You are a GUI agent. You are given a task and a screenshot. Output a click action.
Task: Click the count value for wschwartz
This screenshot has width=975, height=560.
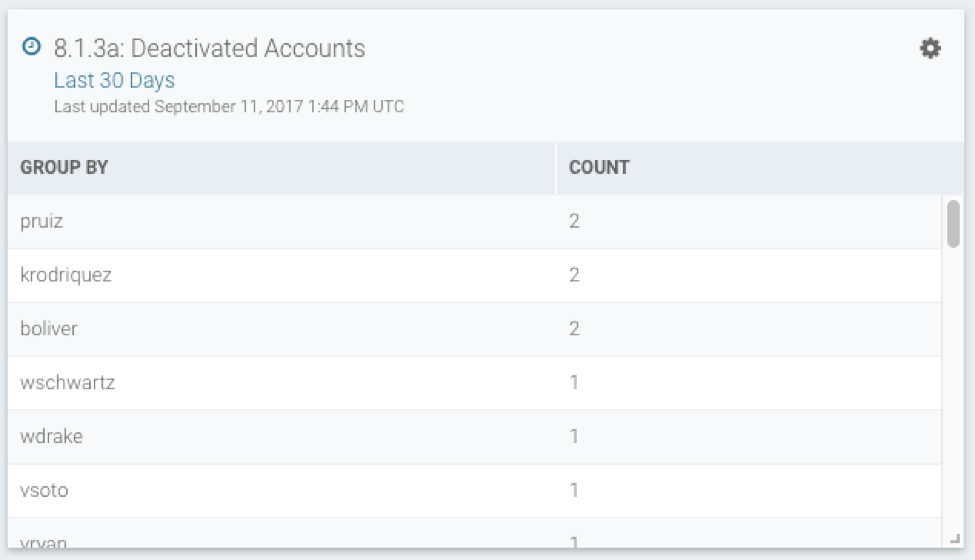click(x=574, y=383)
